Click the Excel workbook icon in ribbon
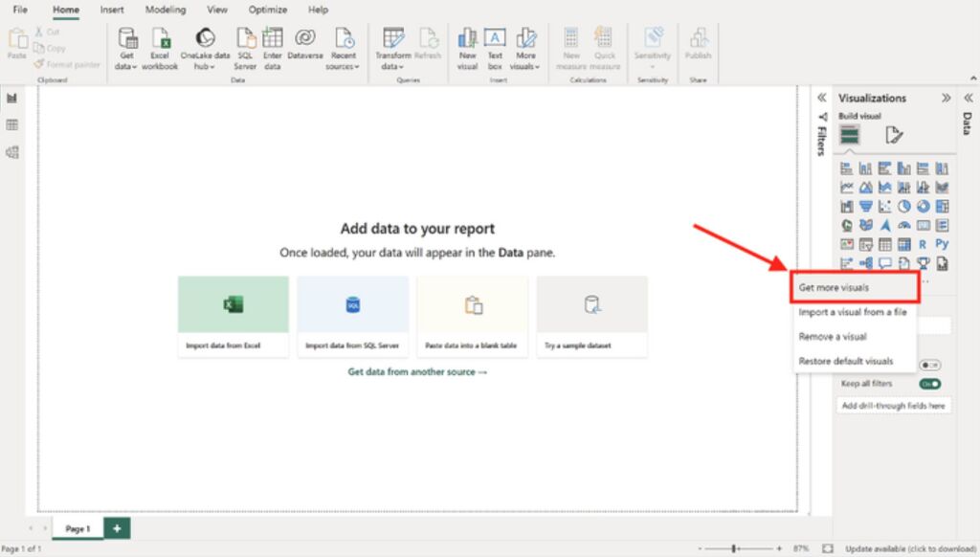Viewport: 980px width, 557px height. point(160,48)
